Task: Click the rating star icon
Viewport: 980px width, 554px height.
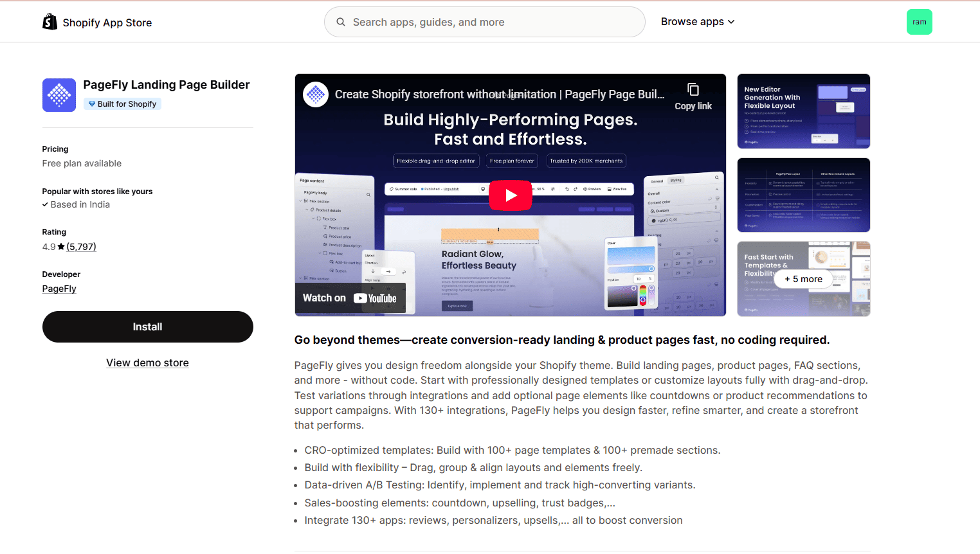Action: tap(61, 247)
